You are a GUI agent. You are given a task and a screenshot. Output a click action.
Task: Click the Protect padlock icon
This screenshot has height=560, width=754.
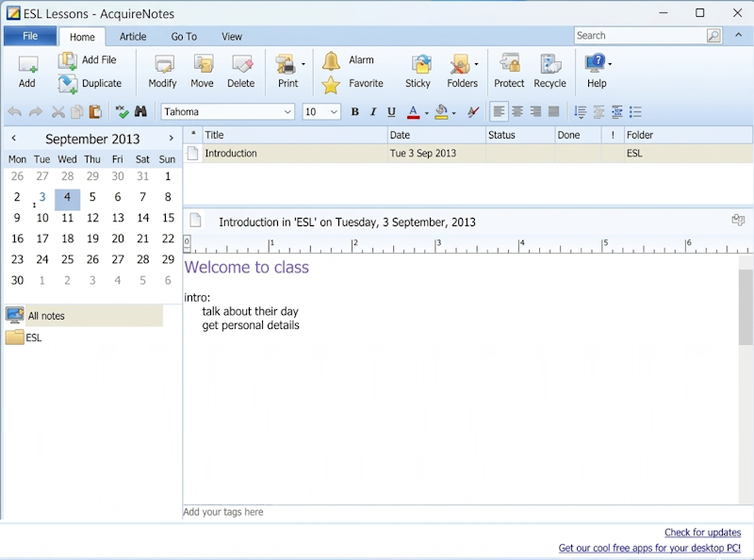pos(509,72)
